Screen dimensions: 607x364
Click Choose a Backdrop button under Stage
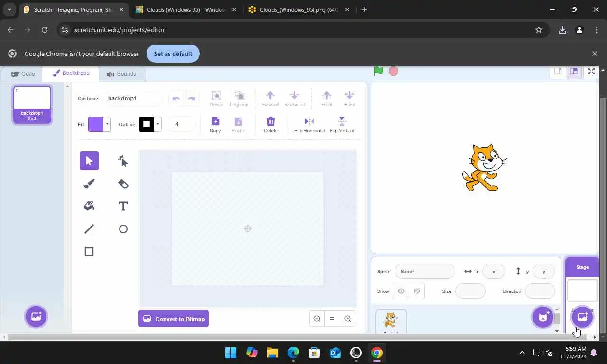click(x=583, y=317)
